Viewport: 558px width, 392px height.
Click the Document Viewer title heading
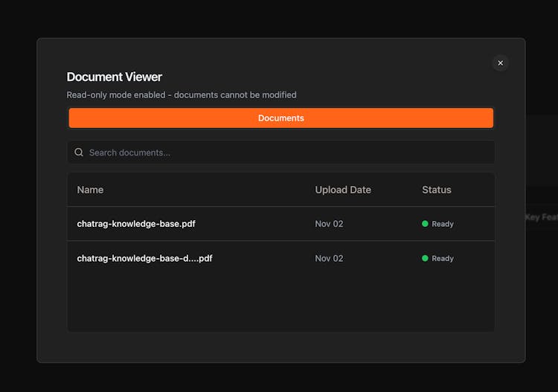click(114, 77)
